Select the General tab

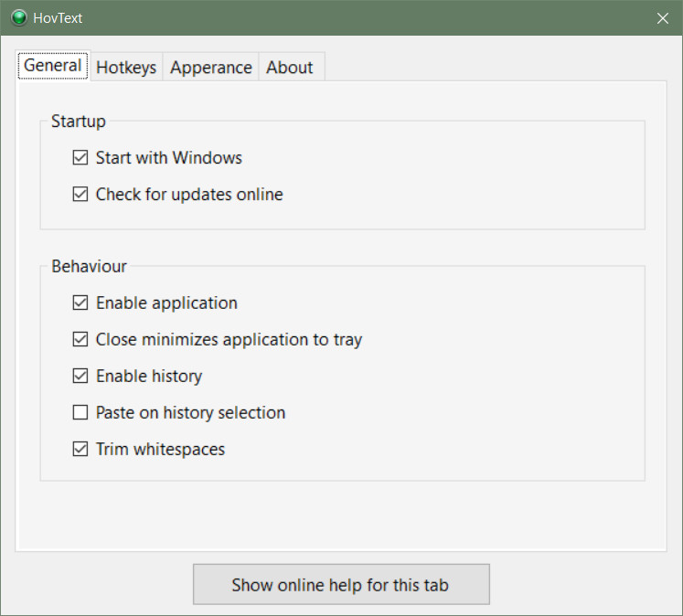point(53,66)
